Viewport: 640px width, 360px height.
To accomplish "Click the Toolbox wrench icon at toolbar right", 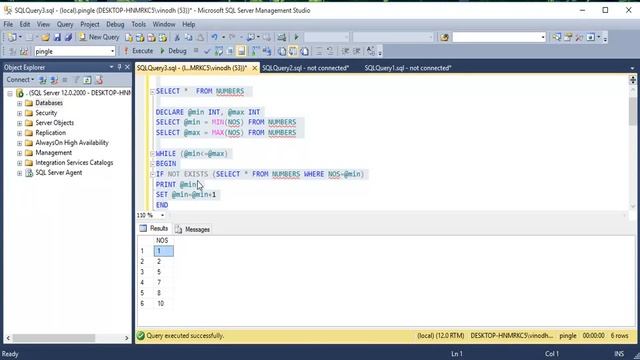I will [x=579, y=38].
